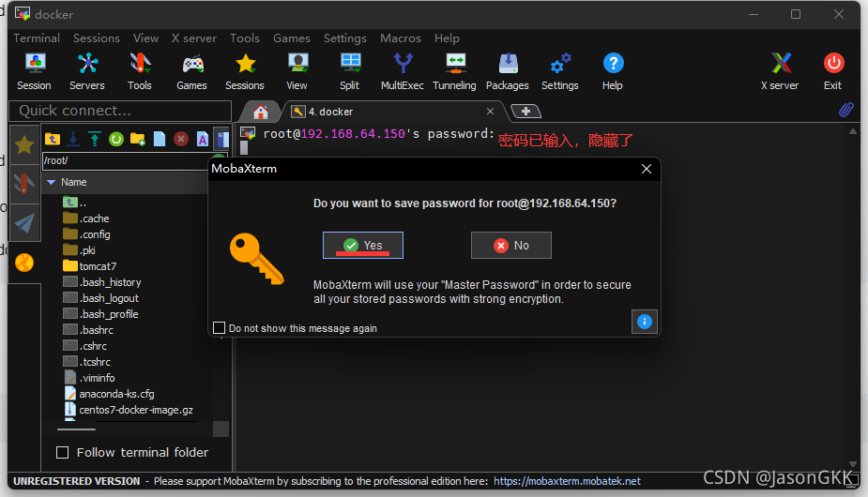Open the mobaxterm.mobatek.net link
Viewport: 868px width, 497px height.
pos(567,481)
